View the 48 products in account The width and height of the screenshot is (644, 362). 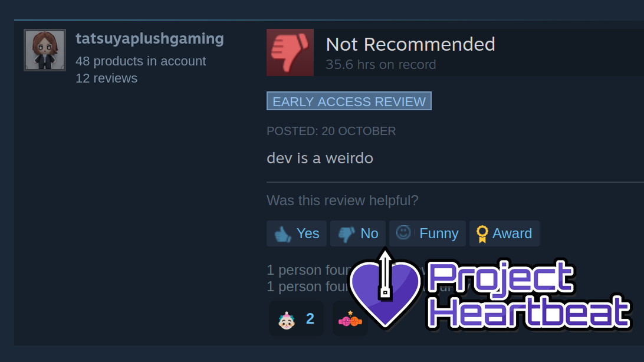(140, 61)
